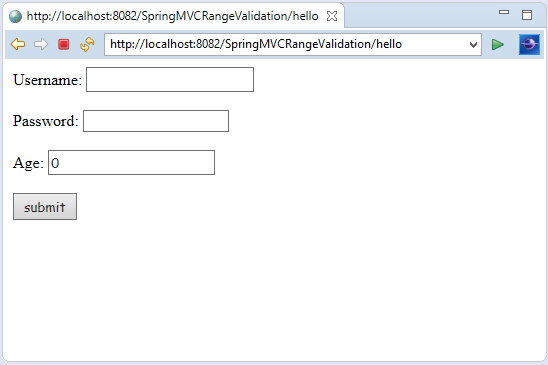The width and height of the screenshot is (548, 365).
Task: Click the grayed forward arrow icon
Action: (41, 44)
